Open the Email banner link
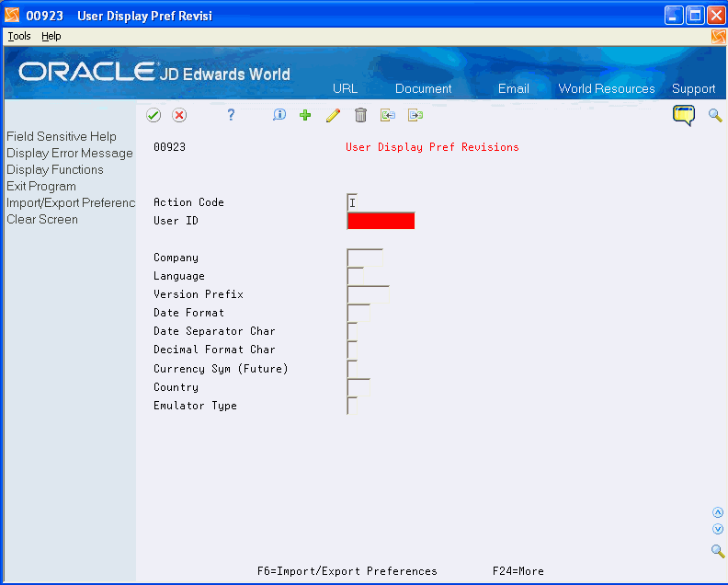This screenshot has height=585, width=728. point(514,88)
